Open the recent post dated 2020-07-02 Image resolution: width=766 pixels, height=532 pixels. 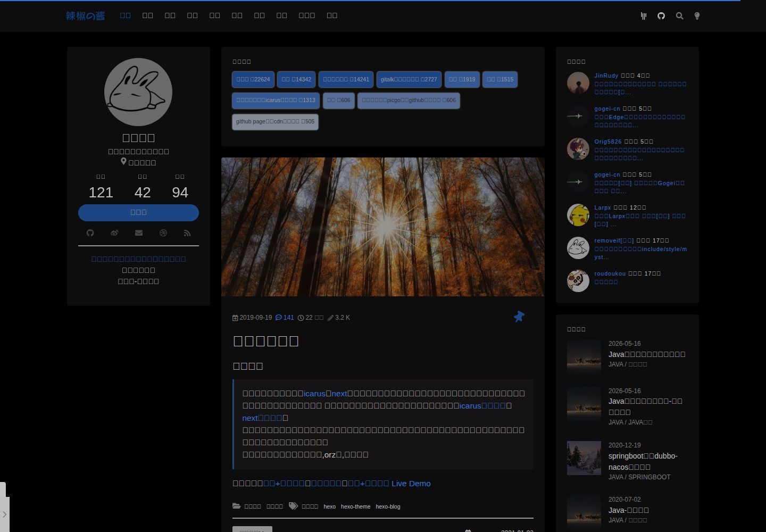click(x=628, y=510)
